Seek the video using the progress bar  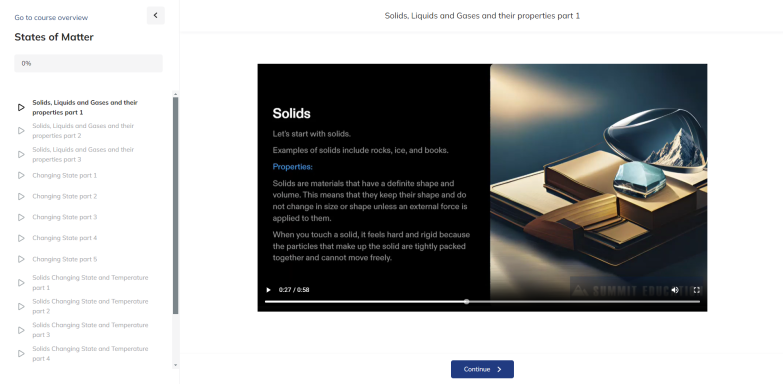click(482, 302)
